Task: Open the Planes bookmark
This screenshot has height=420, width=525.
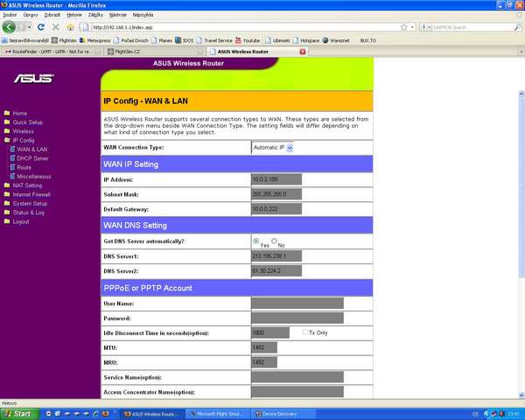Action: (162, 40)
